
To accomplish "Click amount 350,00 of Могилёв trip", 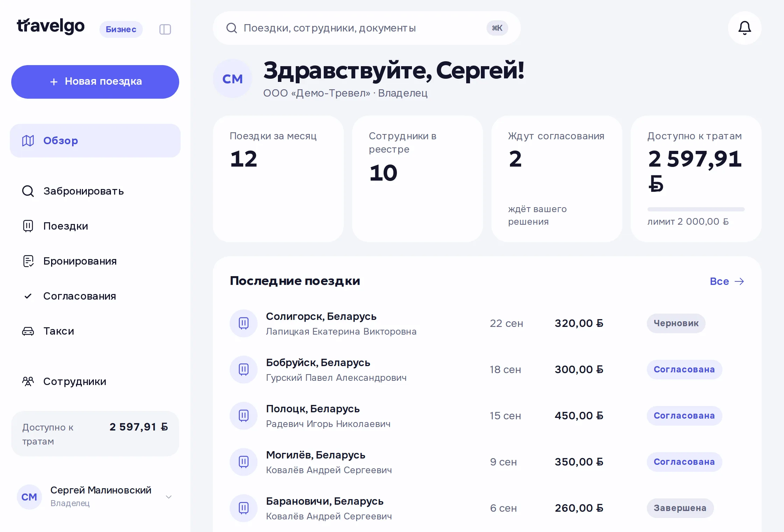I will coord(579,462).
